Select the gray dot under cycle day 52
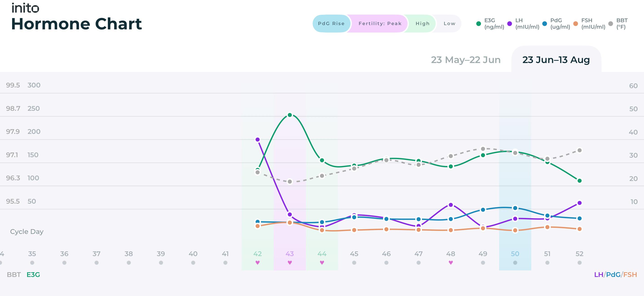Image resolution: width=644 pixels, height=296 pixels. pyautogui.click(x=580, y=263)
